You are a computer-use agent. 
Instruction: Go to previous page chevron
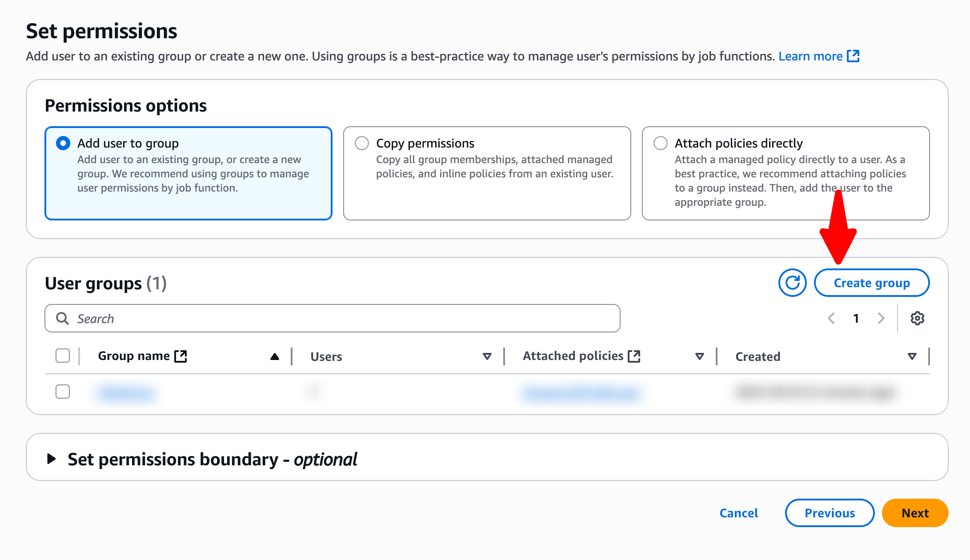[831, 318]
